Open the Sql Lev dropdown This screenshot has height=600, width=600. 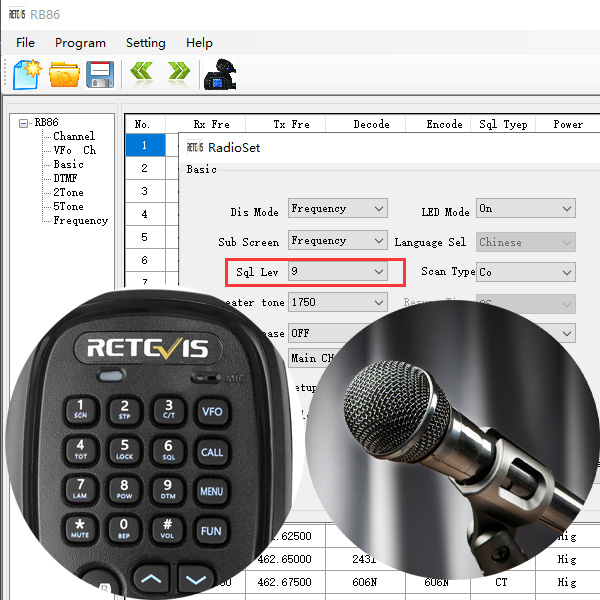[338, 271]
